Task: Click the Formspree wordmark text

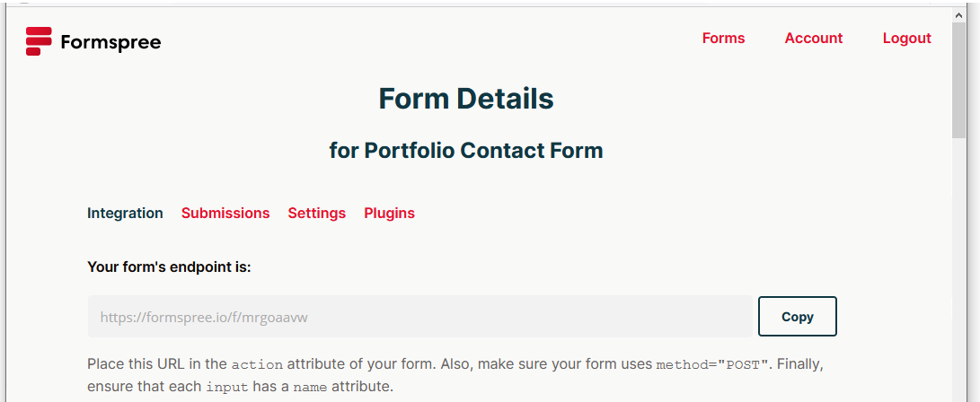Action: pos(110,42)
